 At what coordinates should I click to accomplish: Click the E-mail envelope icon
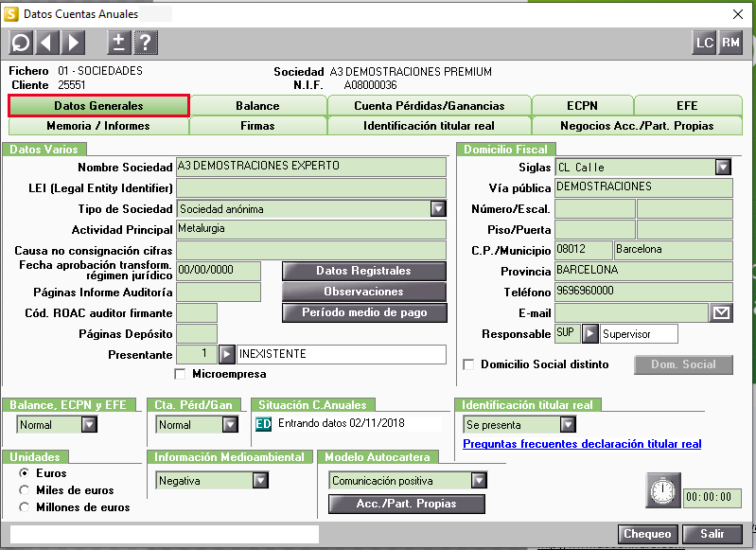click(721, 313)
